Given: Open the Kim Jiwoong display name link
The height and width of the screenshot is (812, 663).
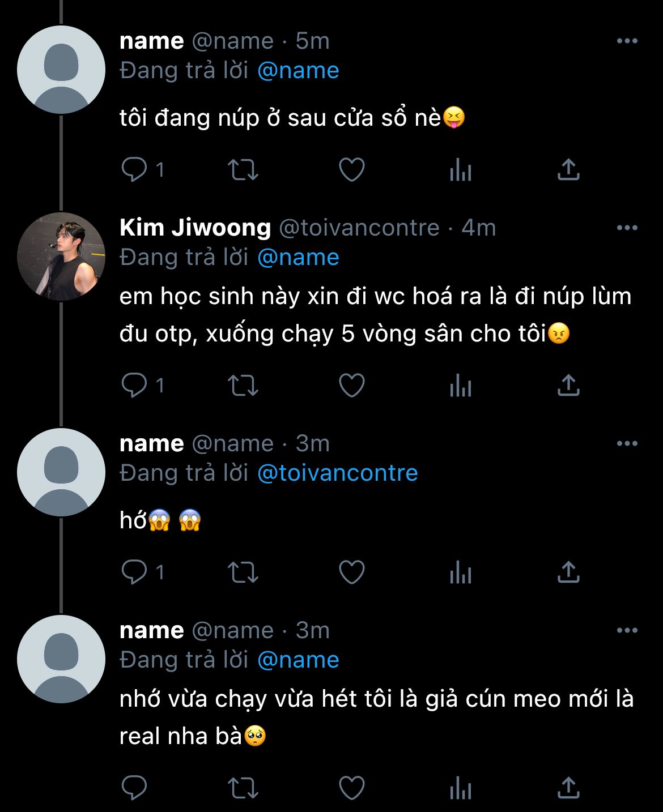Looking at the screenshot, I should tap(195, 228).
